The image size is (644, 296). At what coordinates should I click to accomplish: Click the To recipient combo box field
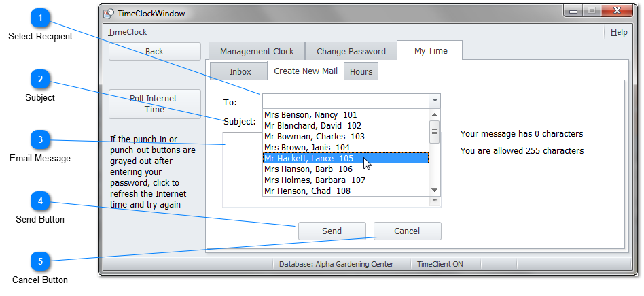point(345,101)
